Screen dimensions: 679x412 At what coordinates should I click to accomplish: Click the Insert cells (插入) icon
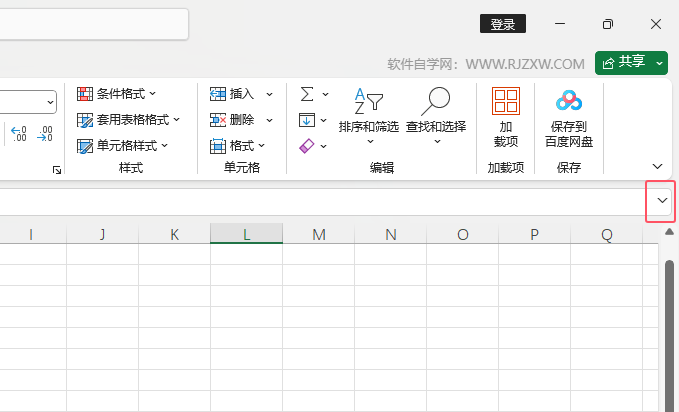click(x=218, y=94)
